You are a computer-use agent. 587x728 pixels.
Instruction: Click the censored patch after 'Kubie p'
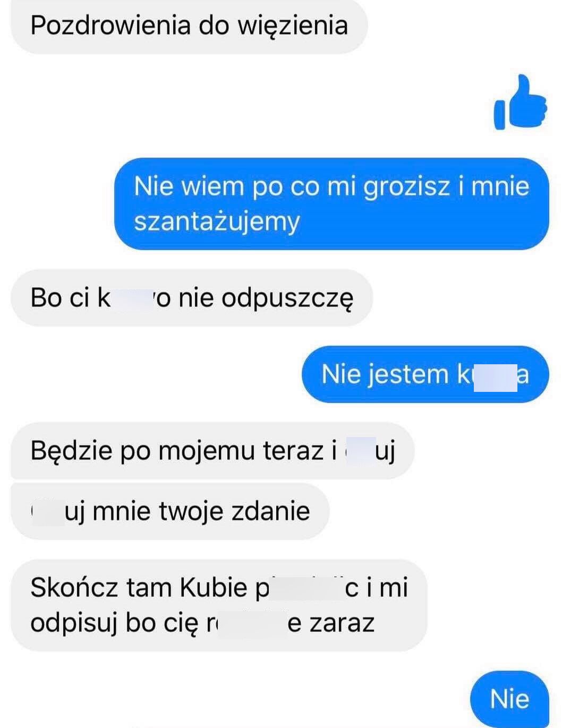[x=307, y=587]
